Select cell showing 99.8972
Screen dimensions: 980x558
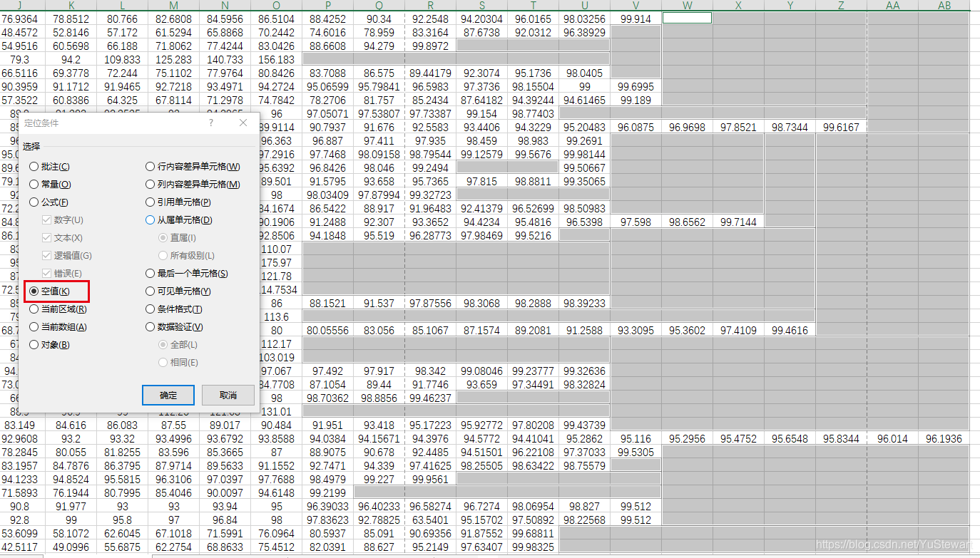[431, 46]
